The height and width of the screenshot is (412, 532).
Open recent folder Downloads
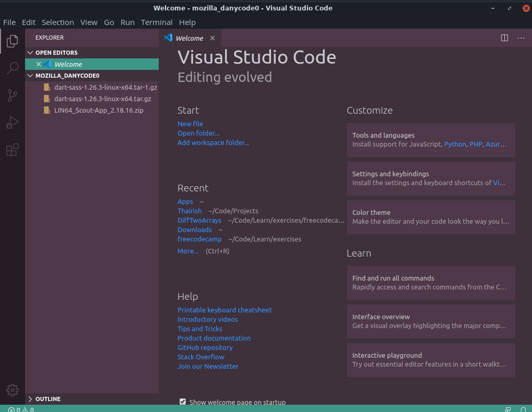pos(194,229)
